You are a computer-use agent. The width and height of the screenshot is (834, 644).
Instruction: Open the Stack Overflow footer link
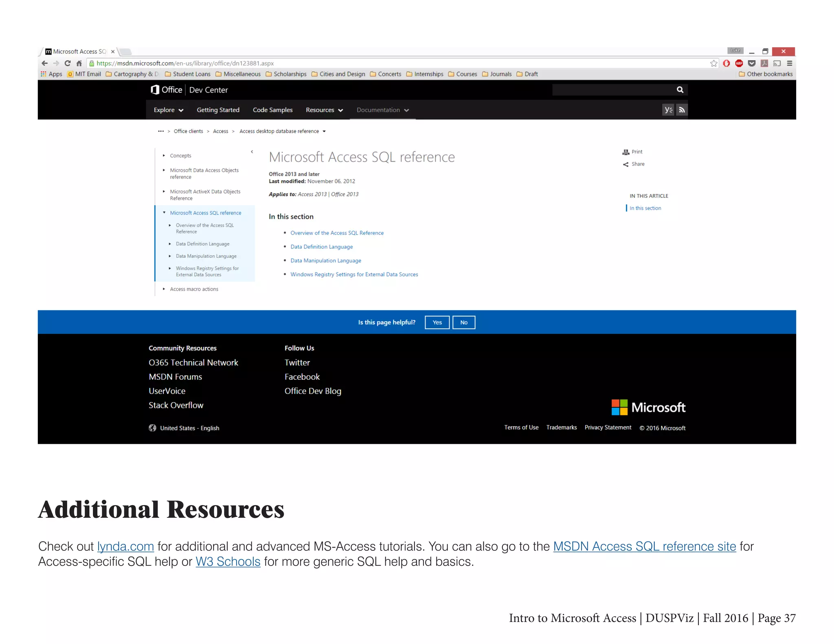point(176,405)
